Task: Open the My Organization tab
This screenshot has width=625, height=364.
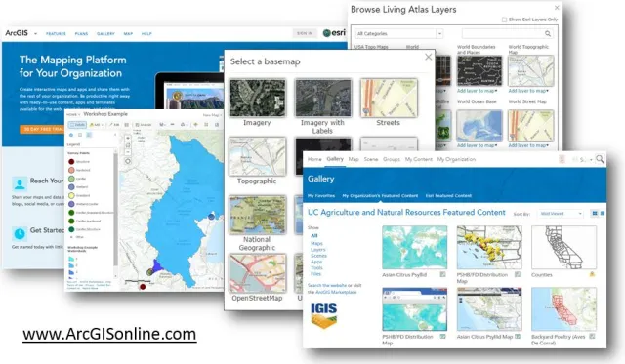Action: [x=456, y=159]
